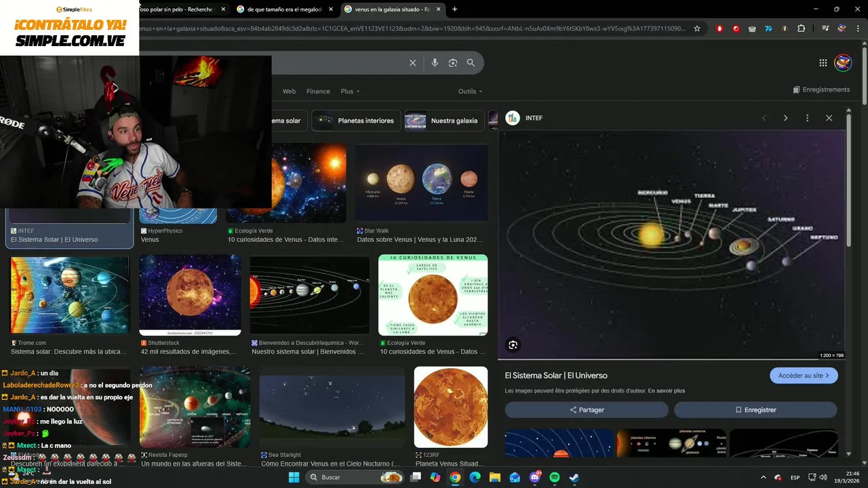Close the megalodon search browser tab
Viewport: 868px width, 488px height.
330,9
